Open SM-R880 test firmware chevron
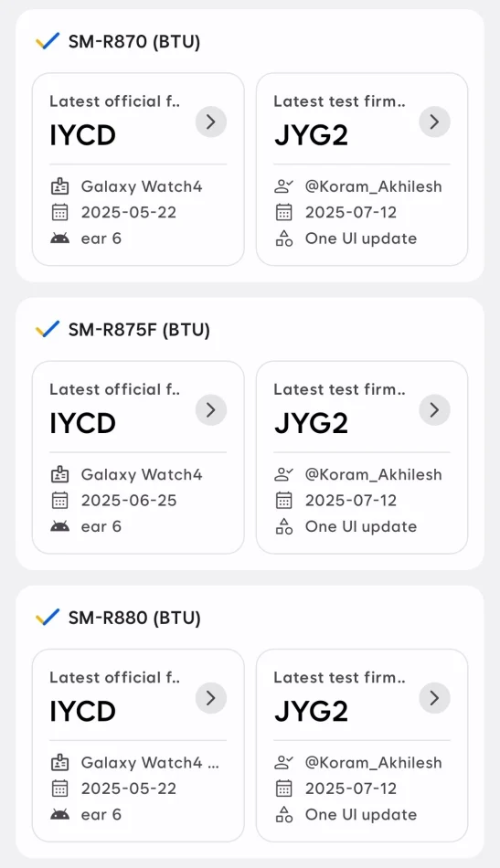500x868 pixels. (x=435, y=698)
